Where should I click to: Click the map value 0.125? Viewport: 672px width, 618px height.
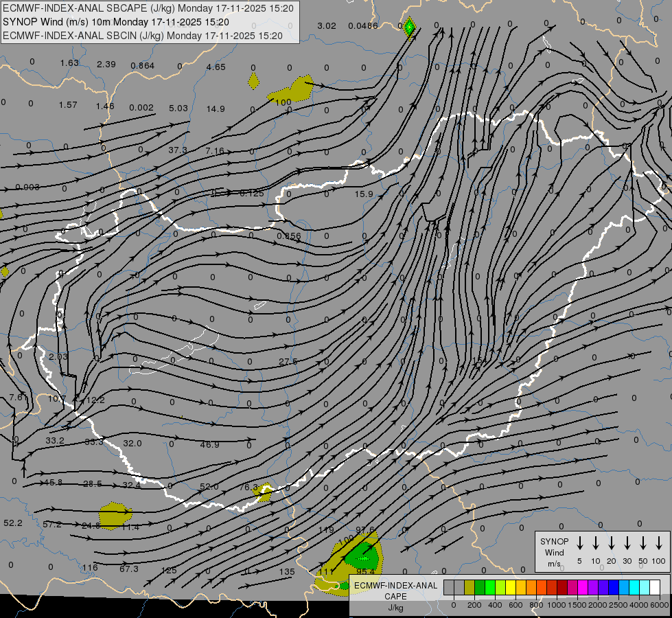click(252, 194)
